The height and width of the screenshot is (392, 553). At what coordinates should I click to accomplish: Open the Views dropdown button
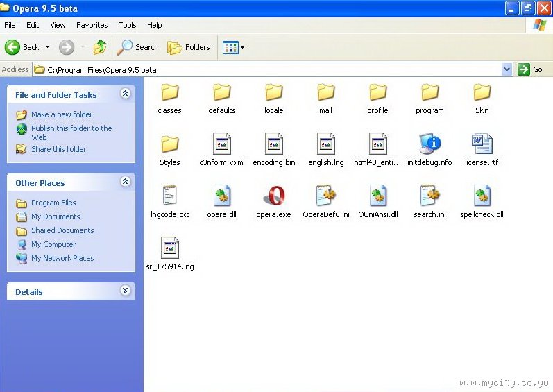point(233,47)
